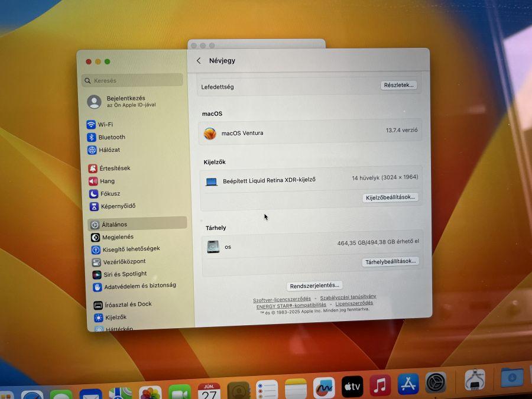Click Beépített Liquid Retina XDR-kijelző label

(x=269, y=180)
